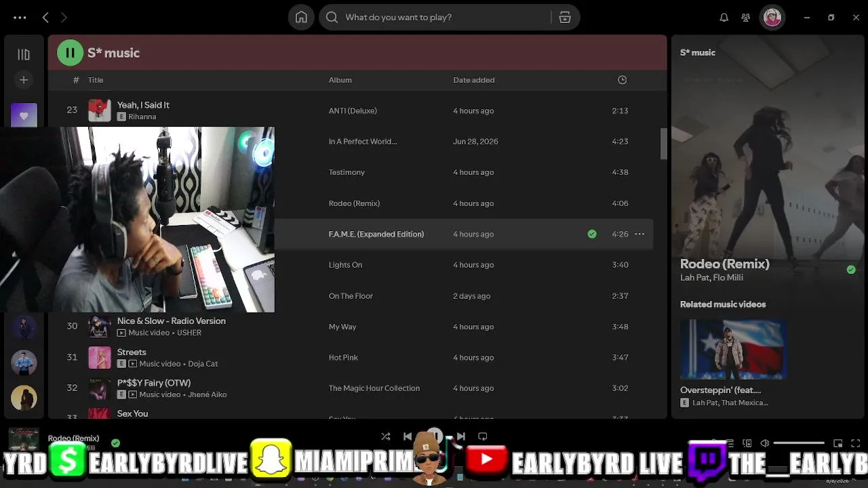Open the blue-shirt avatar in the sidebar

pos(24,363)
